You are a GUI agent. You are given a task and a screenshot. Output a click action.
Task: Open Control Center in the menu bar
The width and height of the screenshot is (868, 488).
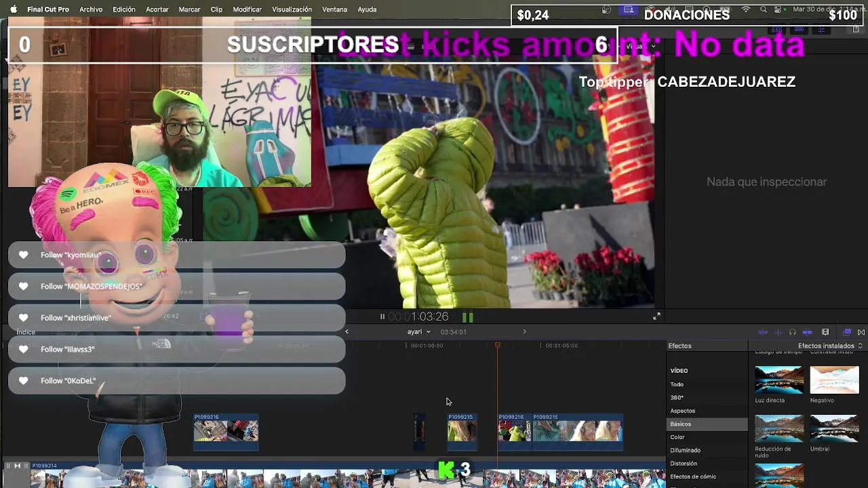(778, 9)
